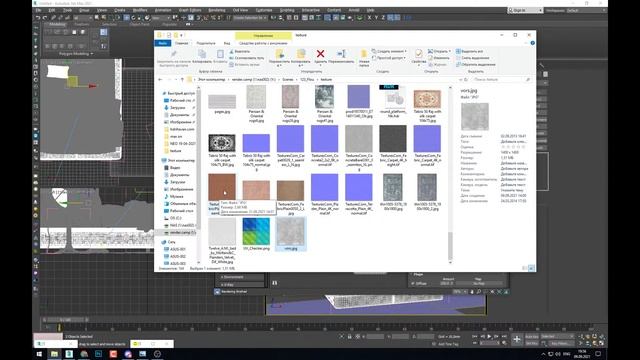
Task: Click Copy Path (Скопировать путь) in ribbon
Action: click(246, 58)
